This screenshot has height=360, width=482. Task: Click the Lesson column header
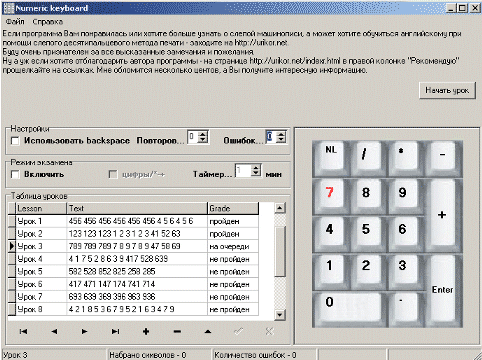pos(41,208)
